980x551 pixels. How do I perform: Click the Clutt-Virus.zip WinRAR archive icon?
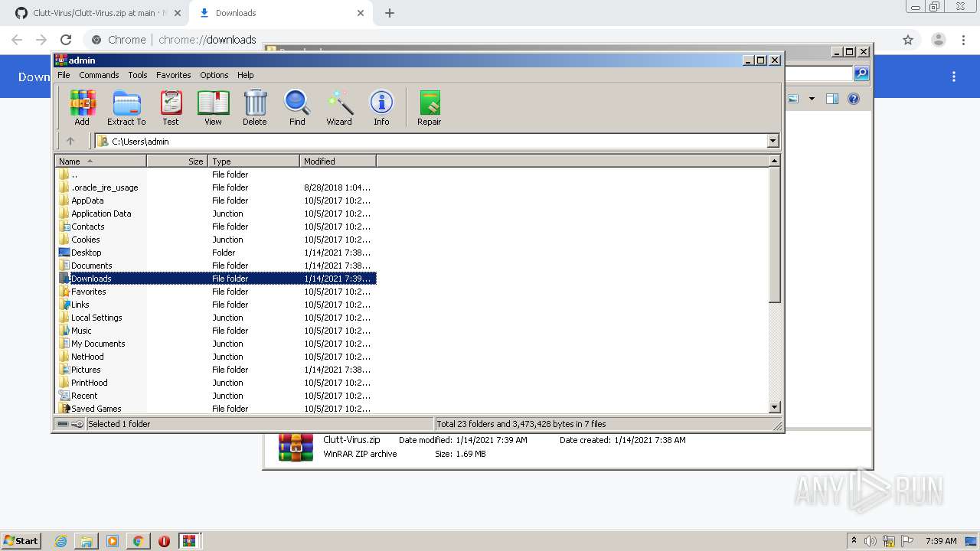296,447
